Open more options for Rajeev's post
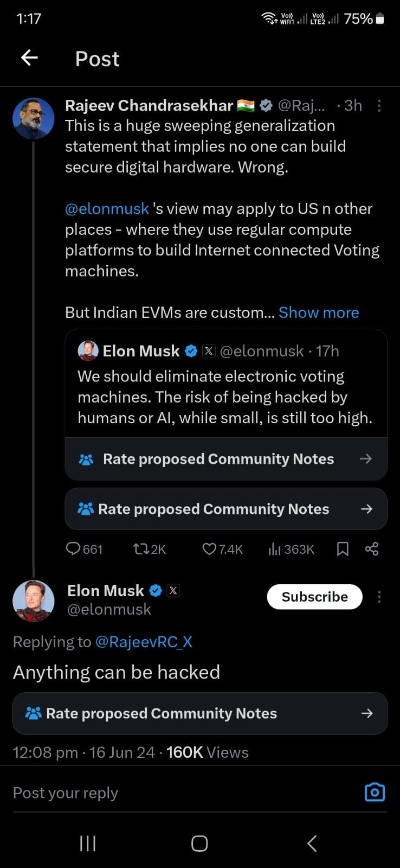 [x=379, y=106]
